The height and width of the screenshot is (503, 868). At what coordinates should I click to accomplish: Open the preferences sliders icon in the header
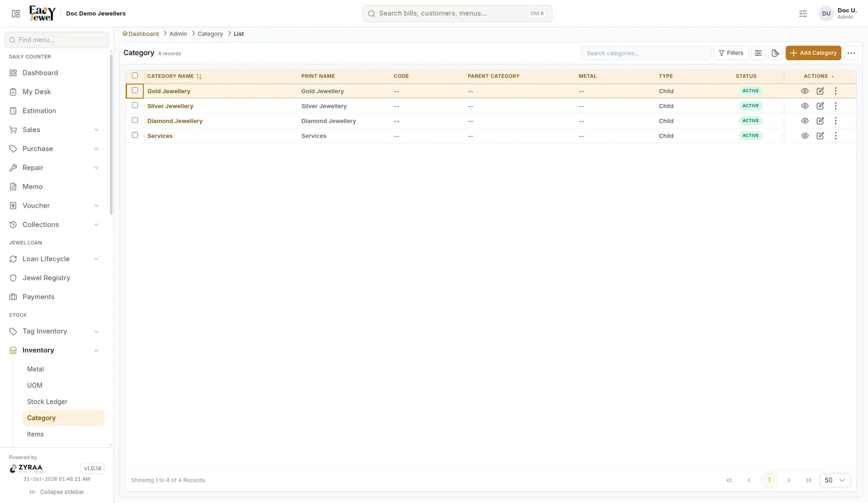pyautogui.click(x=803, y=14)
